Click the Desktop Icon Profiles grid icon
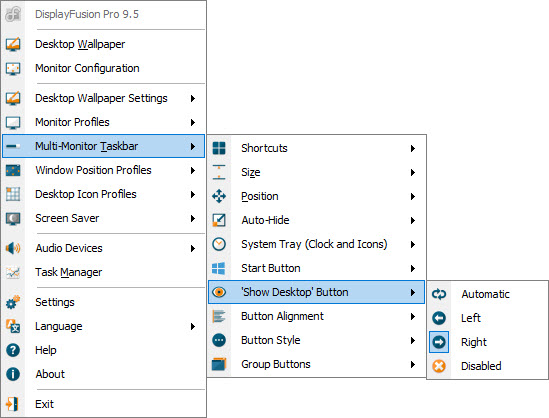 pos(13,194)
